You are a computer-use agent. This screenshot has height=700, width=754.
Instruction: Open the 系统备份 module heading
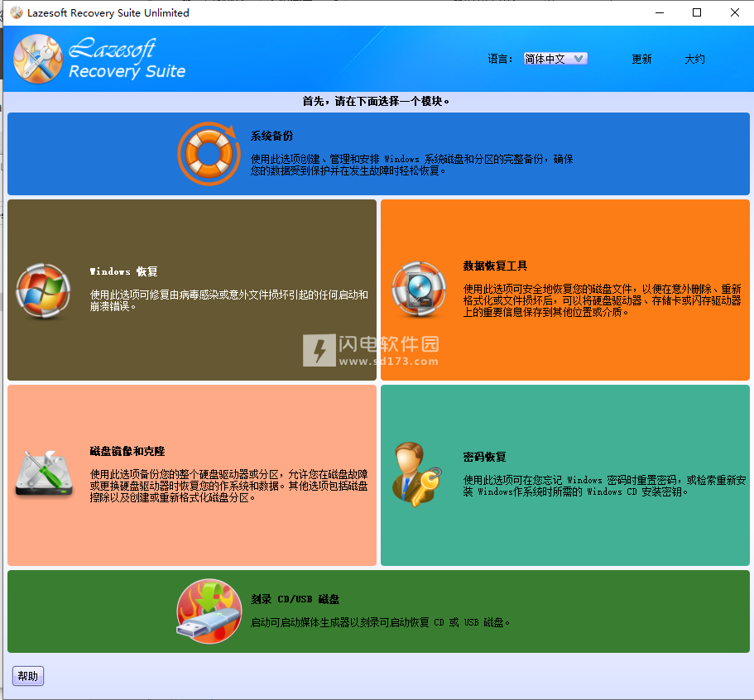pyautogui.click(x=271, y=136)
